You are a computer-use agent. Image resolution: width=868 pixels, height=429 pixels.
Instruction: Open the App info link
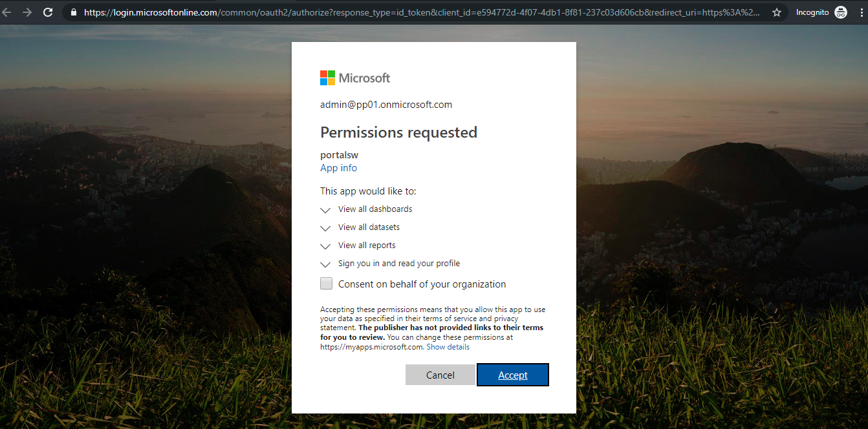338,168
